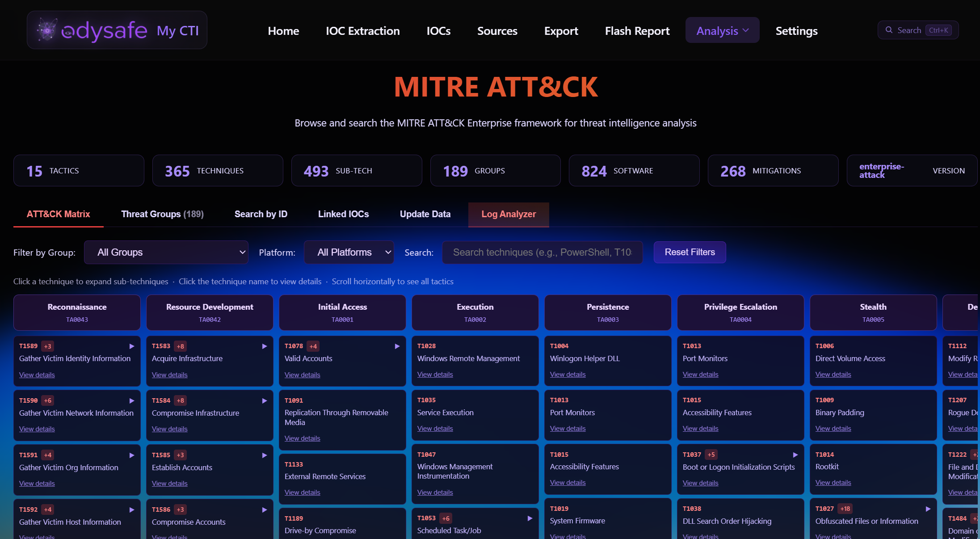Viewport: 980px width, 539px height.
Task: View details for Binary Padding
Action: (833, 428)
